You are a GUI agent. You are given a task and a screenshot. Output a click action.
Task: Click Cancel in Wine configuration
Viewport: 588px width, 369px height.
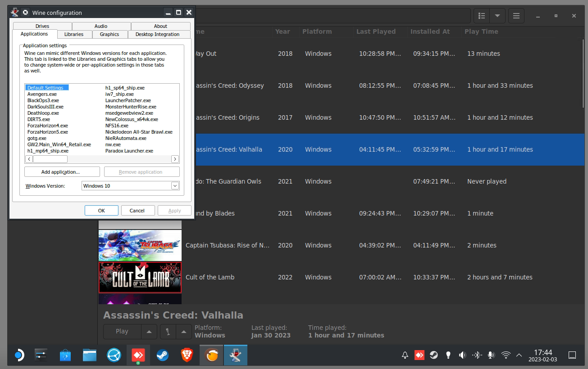click(x=137, y=211)
